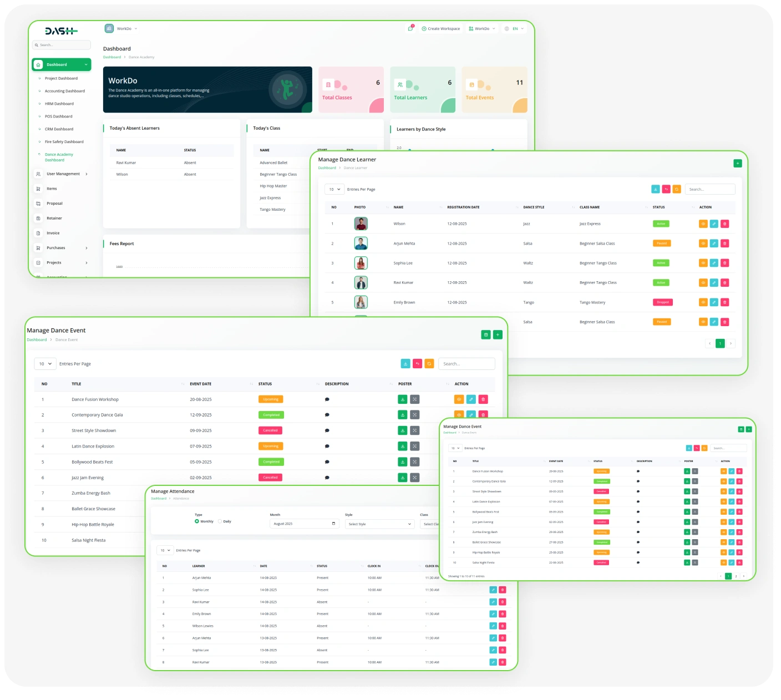The width and height of the screenshot is (781, 700).
Task: Delete the Wilson Lewies attendance record
Action: (x=503, y=626)
